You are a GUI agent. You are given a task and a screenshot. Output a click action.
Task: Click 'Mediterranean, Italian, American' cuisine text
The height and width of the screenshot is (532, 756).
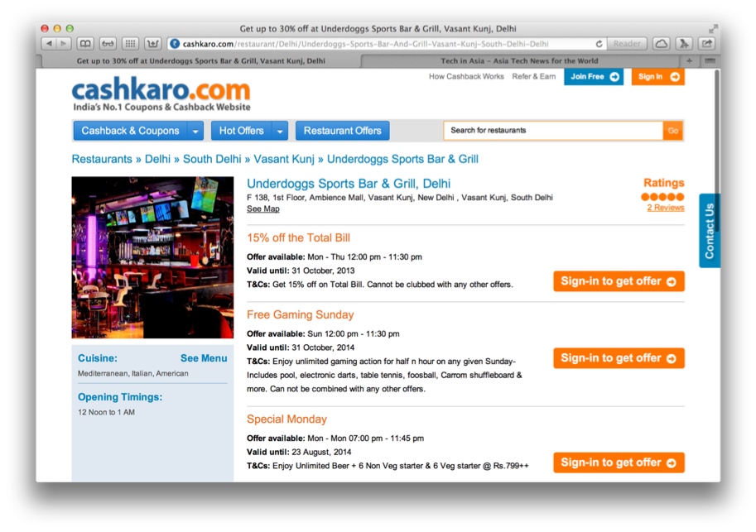tap(133, 373)
